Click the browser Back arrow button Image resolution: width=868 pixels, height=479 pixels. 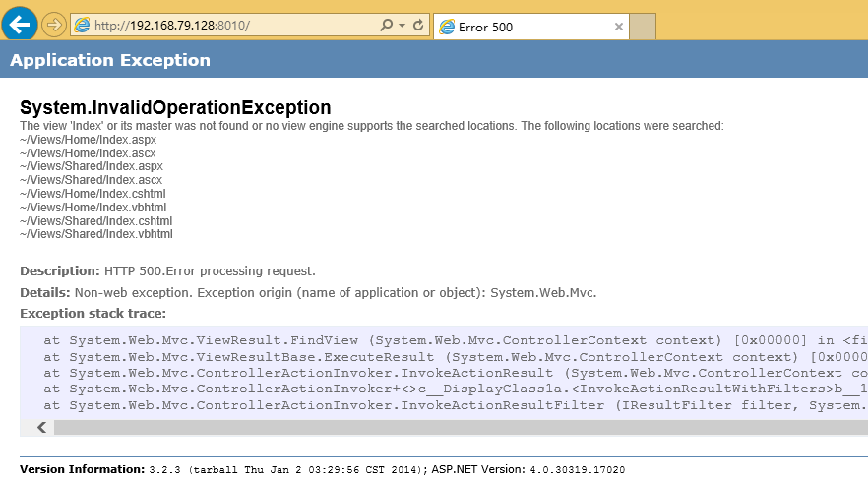click(20, 25)
